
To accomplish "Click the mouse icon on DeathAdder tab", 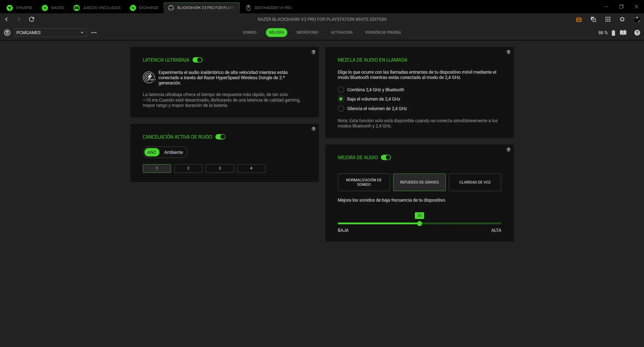I will pos(248,8).
